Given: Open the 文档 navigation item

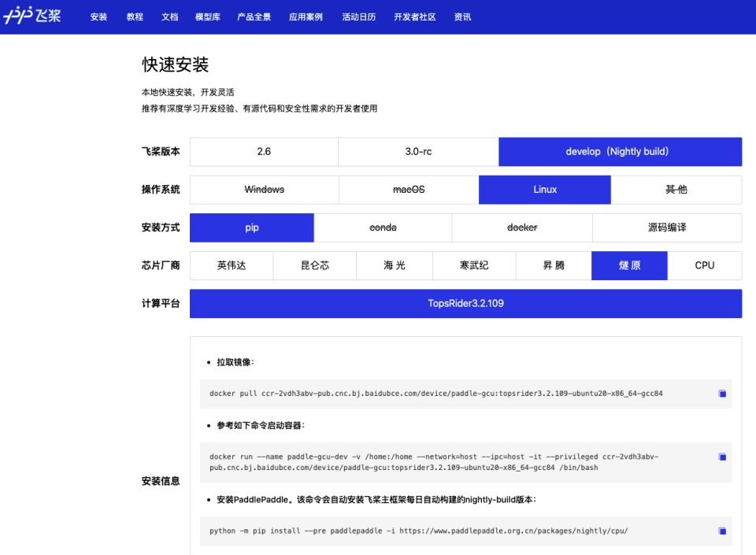Looking at the screenshot, I should (170, 17).
